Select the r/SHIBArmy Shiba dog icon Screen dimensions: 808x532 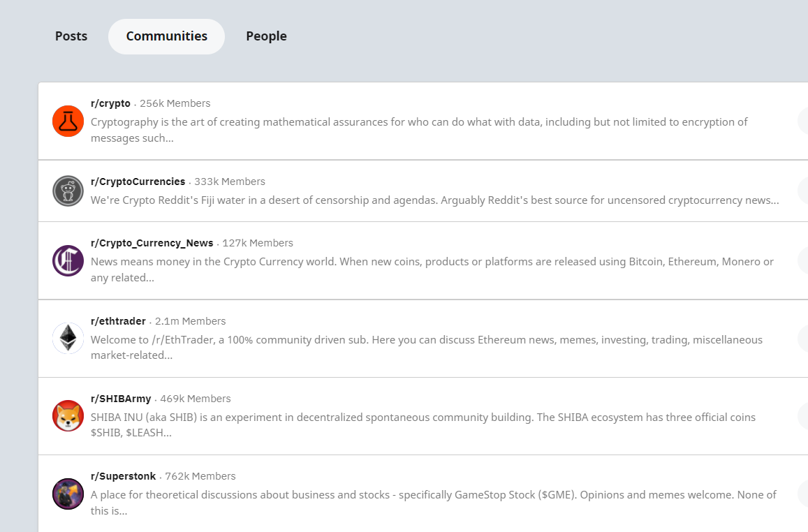pyautogui.click(x=68, y=415)
